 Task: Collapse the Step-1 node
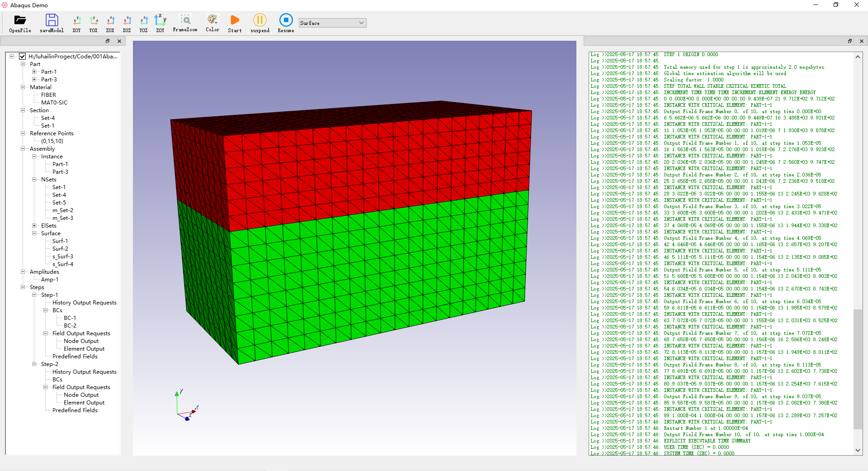[x=34, y=295]
